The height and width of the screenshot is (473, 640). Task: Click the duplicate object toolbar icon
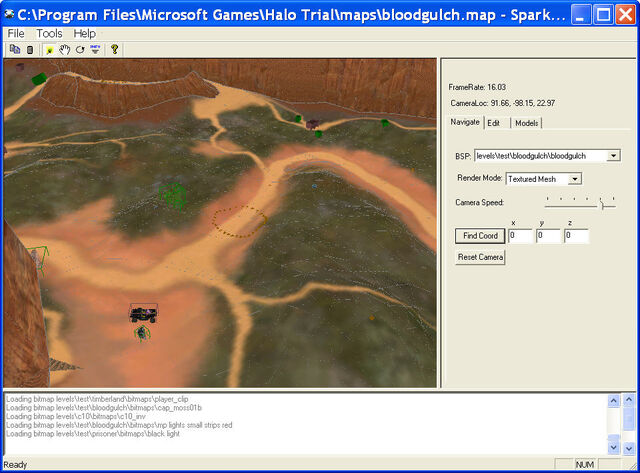(15, 49)
